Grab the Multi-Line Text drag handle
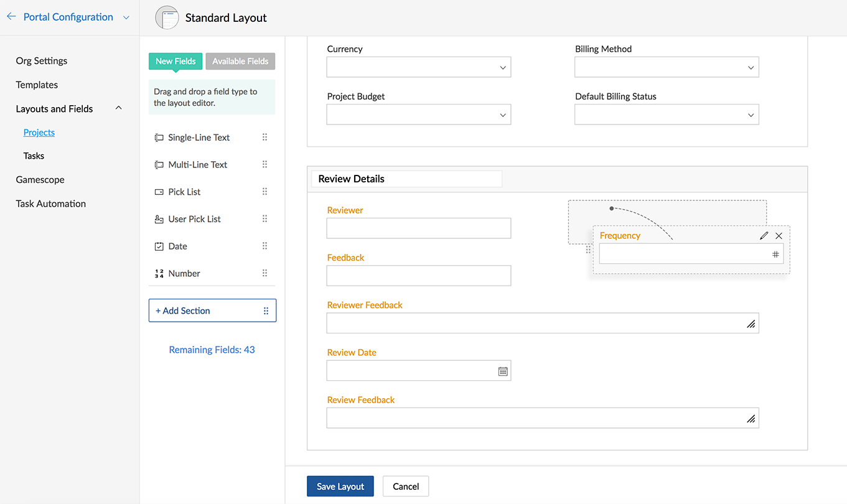 point(264,165)
